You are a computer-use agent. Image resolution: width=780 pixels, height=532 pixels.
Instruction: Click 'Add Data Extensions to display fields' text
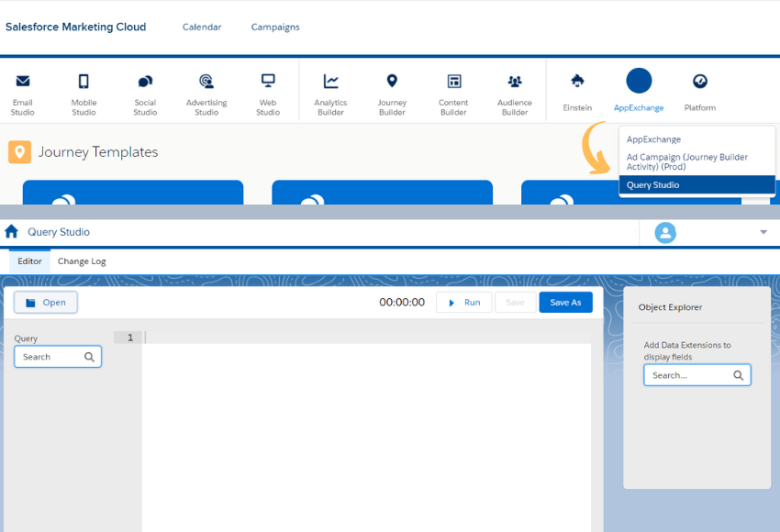[x=687, y=350]
